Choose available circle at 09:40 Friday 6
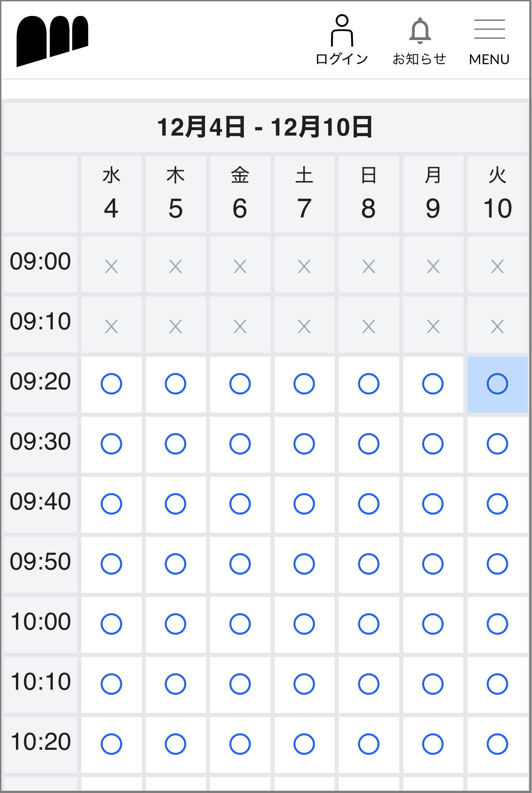532x793 pixels. tap(240, 504)
